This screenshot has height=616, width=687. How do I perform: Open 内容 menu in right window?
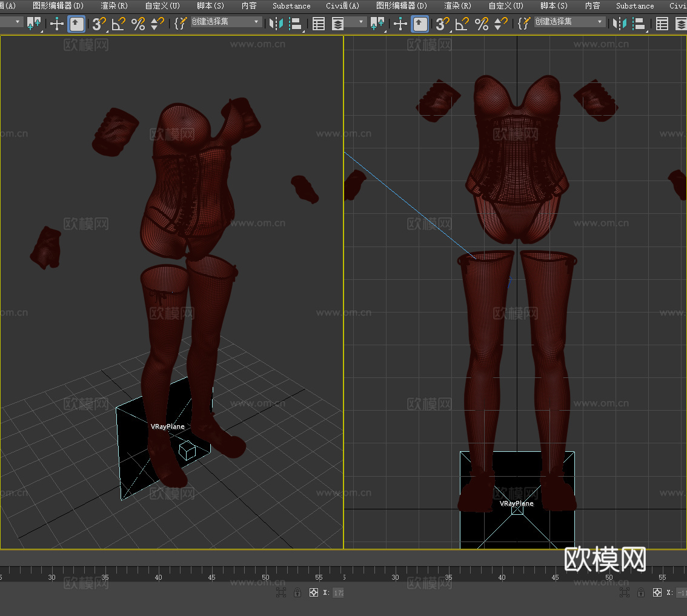[592, 5]
